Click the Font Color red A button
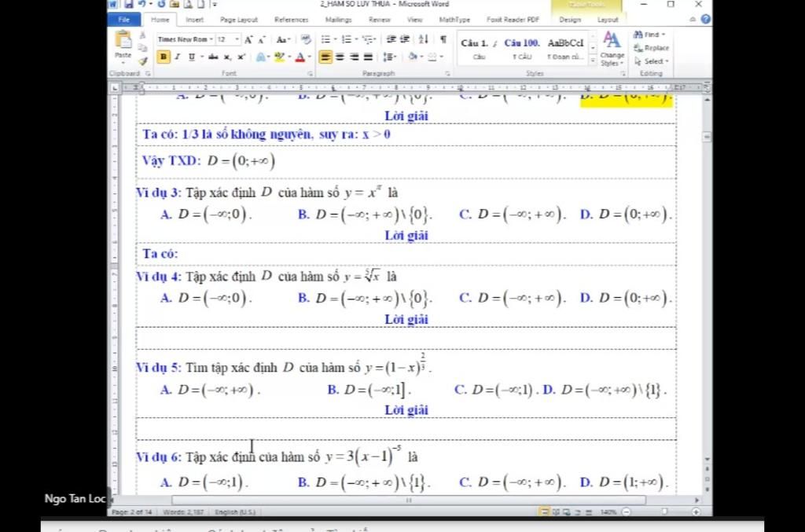This screenshot has height=532, width=805. point(300,57)
